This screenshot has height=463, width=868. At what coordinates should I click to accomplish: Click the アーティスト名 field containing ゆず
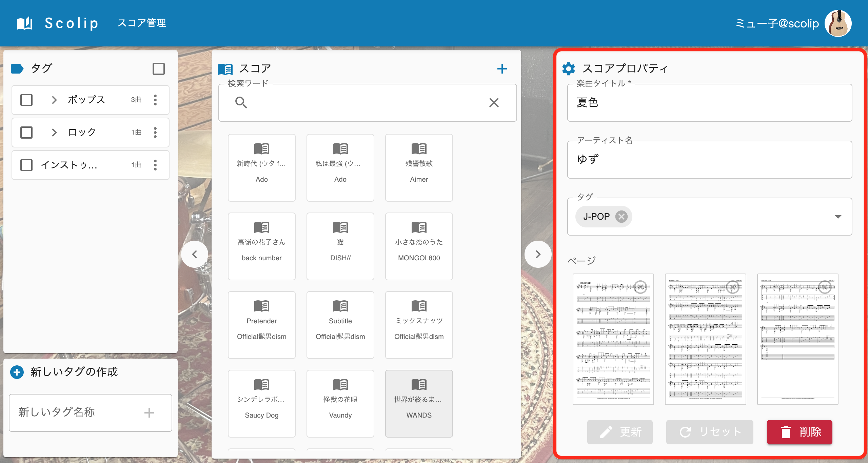(x=710, y=160)
